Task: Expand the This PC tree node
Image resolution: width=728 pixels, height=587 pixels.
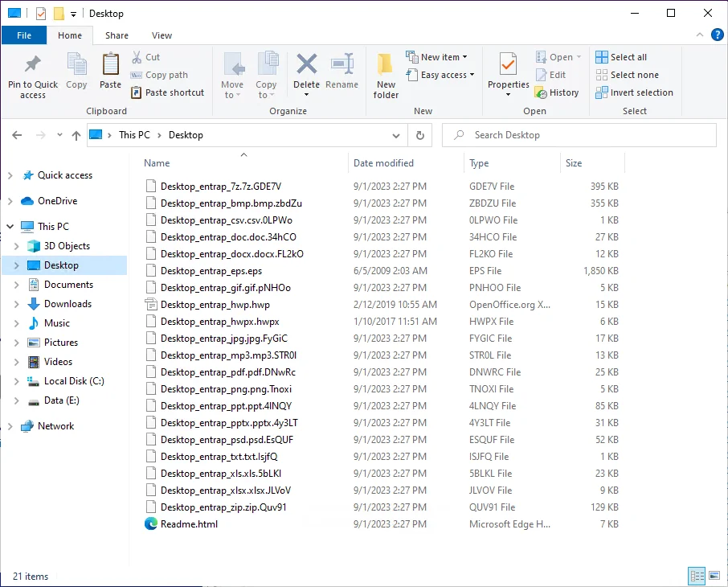Action: [x=10, y=227]
